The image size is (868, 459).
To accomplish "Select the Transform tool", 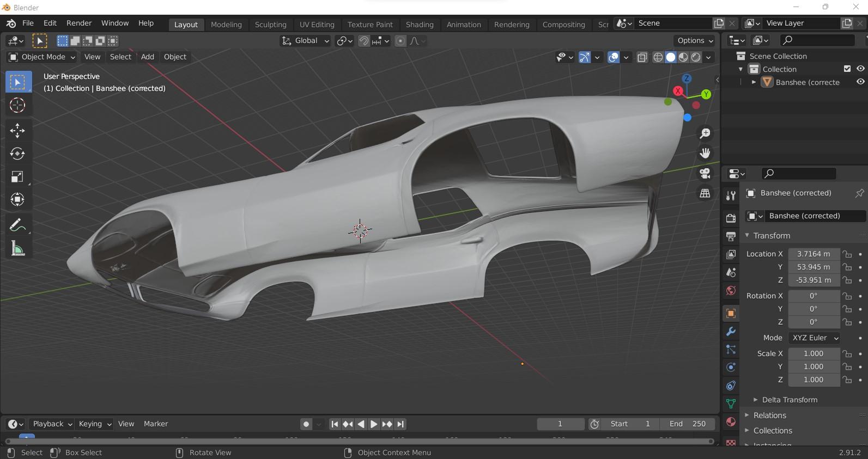I will pyautogui.click(x=17, y=199).
